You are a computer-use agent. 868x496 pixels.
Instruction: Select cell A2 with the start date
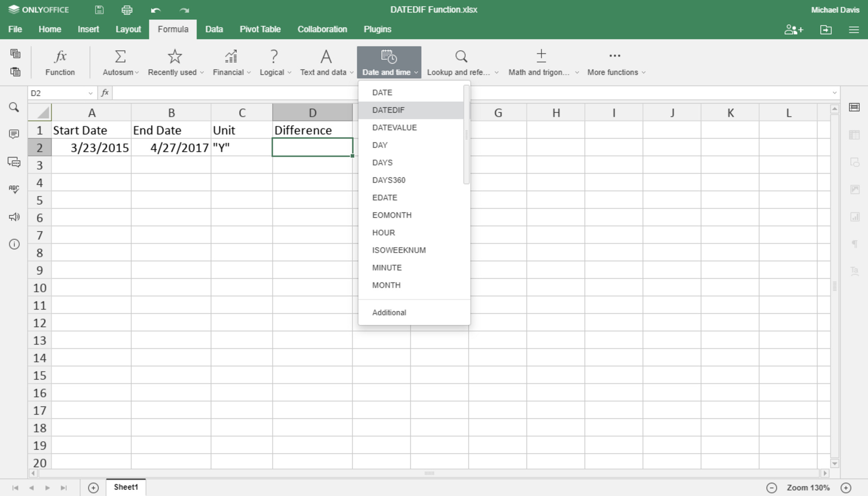(x=92, y=147)
